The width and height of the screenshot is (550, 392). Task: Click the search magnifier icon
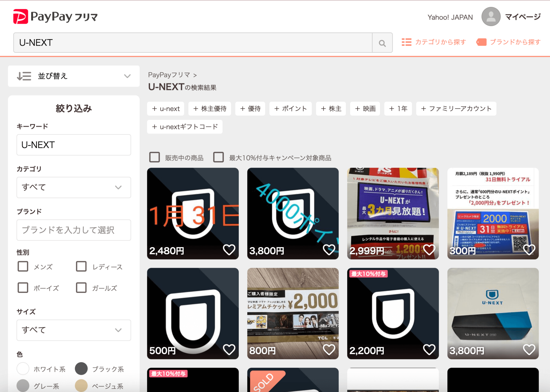[382, 43]
